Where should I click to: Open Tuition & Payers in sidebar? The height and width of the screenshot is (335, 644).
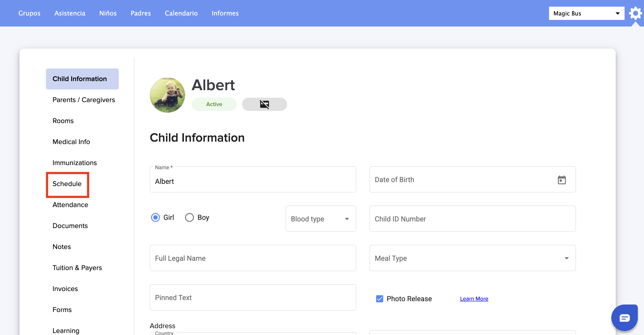tap(77, 268)
